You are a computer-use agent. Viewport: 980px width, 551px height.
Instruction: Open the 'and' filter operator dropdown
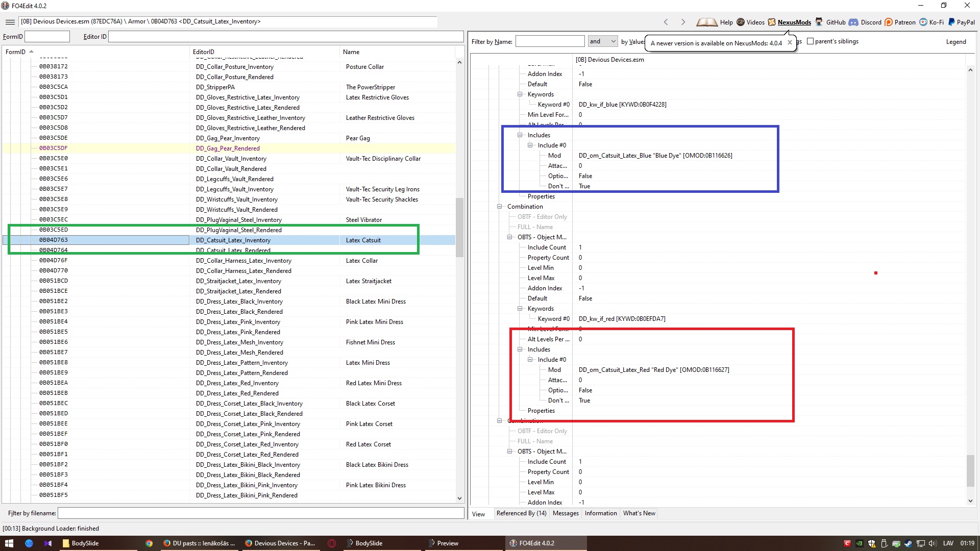[603, 41]
